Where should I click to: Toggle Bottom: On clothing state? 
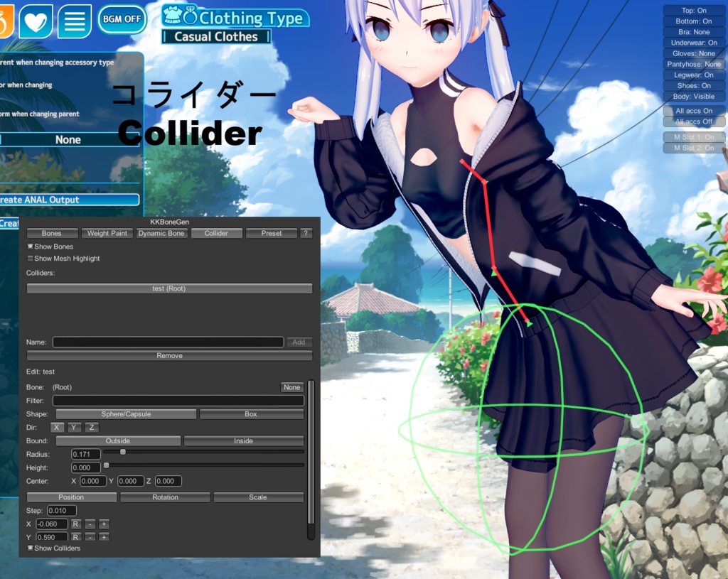pyautogui.click(x=694, y=21)
